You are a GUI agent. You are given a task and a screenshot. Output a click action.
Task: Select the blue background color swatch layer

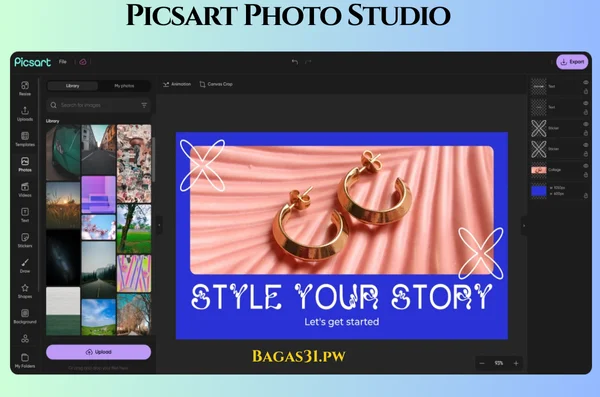[x=538, y=191]
